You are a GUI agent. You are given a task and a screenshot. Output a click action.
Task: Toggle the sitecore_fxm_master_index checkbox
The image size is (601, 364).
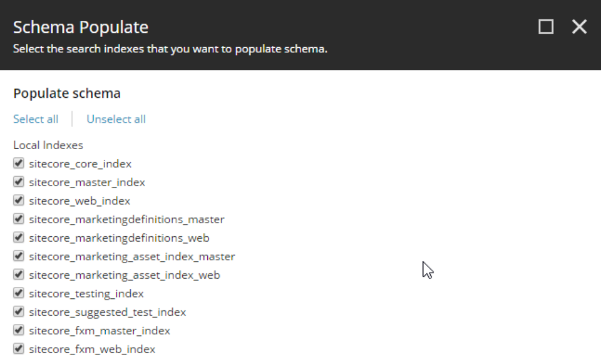pyautogui.click(x=19, y=330)
